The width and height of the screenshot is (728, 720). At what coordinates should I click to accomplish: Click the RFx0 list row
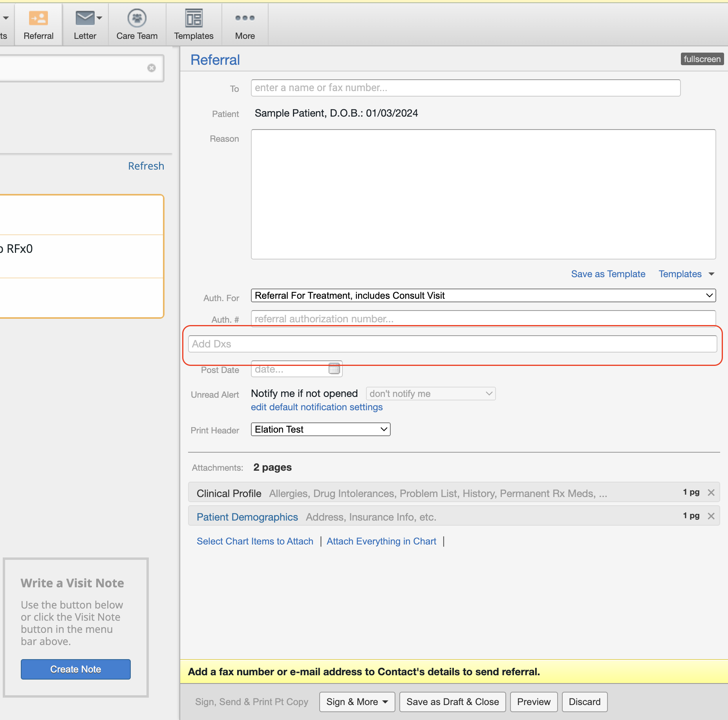pos(81,256)
